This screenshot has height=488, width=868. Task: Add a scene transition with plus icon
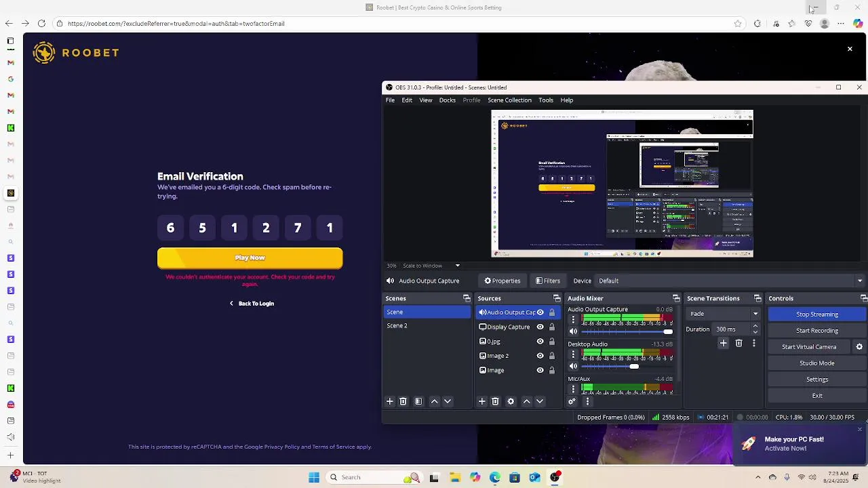coord(724,344)
